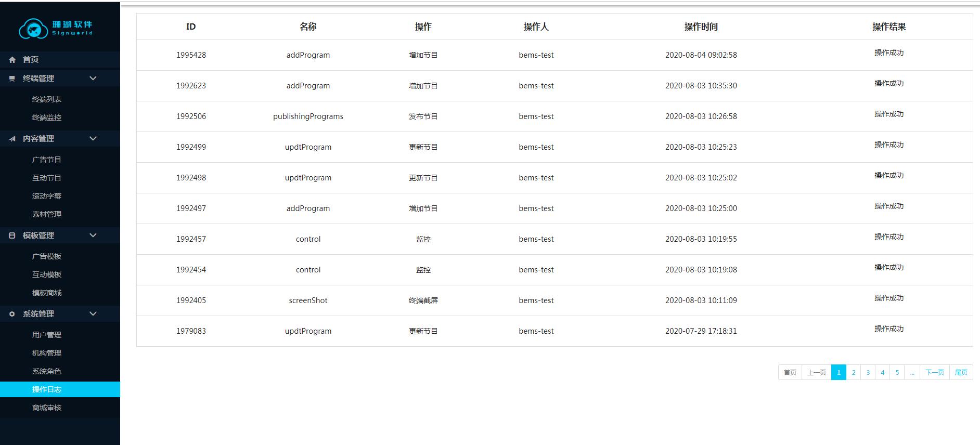
Task: Click the 发布节目 operation cell
Action: coord(423,116)
